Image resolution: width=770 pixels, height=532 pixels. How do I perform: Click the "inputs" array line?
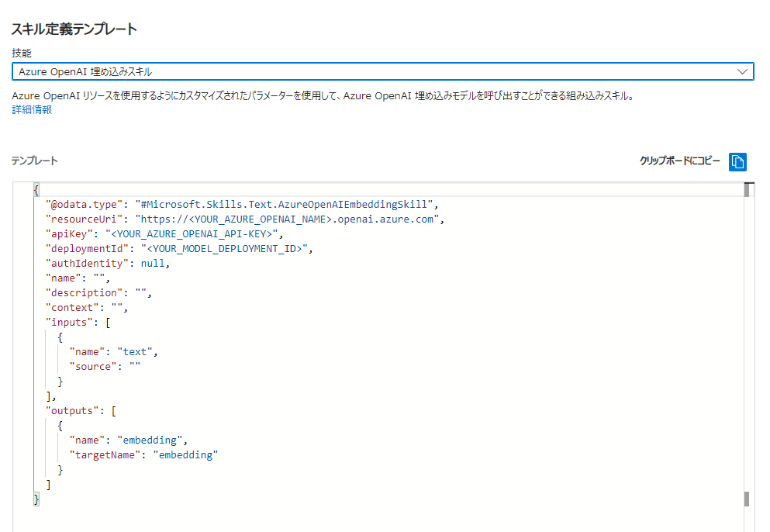pyautogui.click(x=78, y=323)
